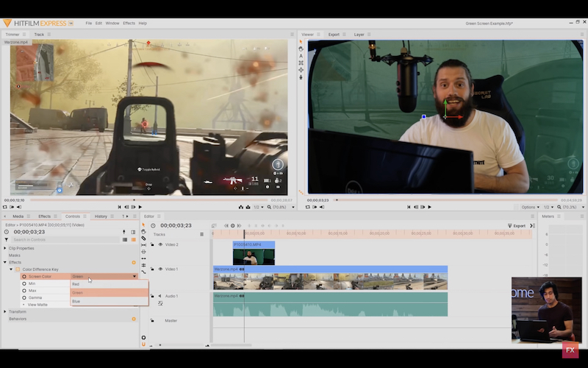Switch to the History tab
The width and height of the screenshot is (588, 368).
pyautogui.click(x=101, y=216)
